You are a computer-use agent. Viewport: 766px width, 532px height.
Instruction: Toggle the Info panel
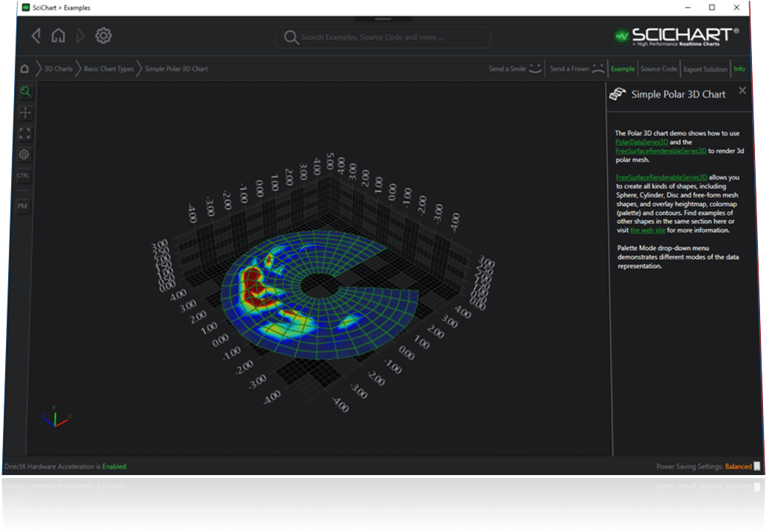[739, 69]
